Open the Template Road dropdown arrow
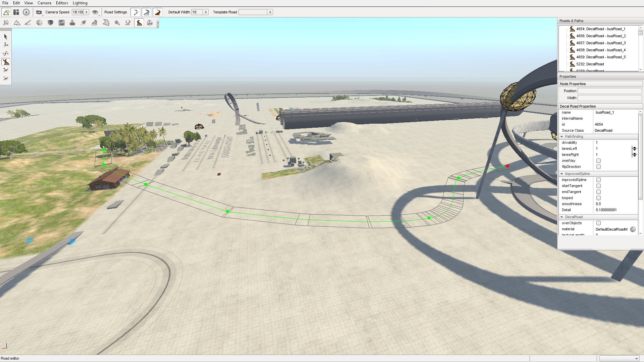644x362 pixels. click(270, 12)
